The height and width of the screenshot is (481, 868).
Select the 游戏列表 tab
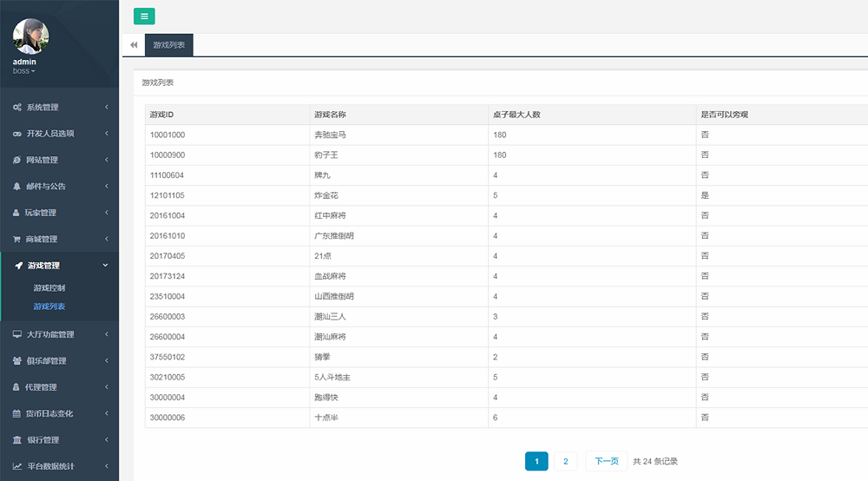coord(168,44)
